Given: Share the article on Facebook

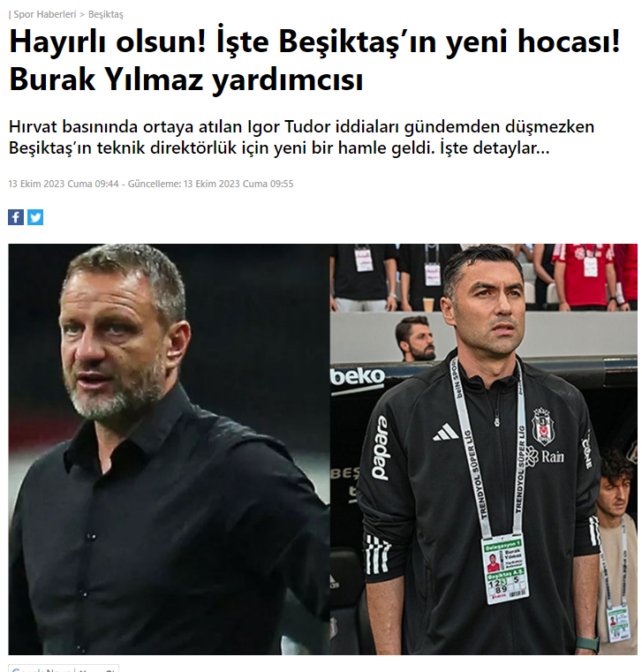Looking at the screenshot, I should coord(16,217).
